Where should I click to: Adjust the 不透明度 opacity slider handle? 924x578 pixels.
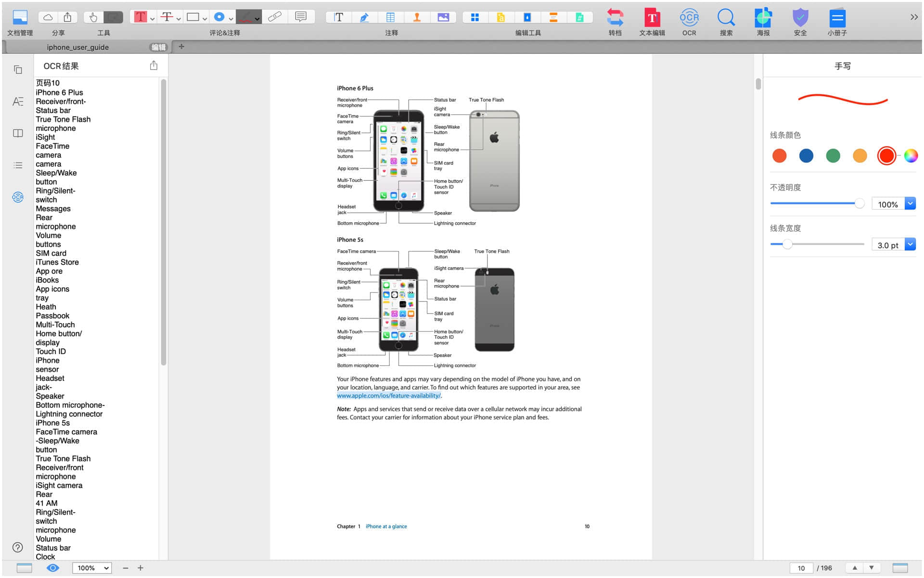pyautogui.click(x=860, y=203)
